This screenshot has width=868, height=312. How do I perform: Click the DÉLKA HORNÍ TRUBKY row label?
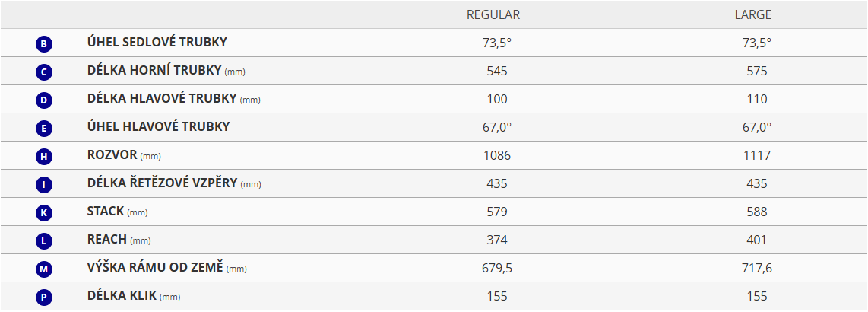pyautogui.click(x=166, y=70)
